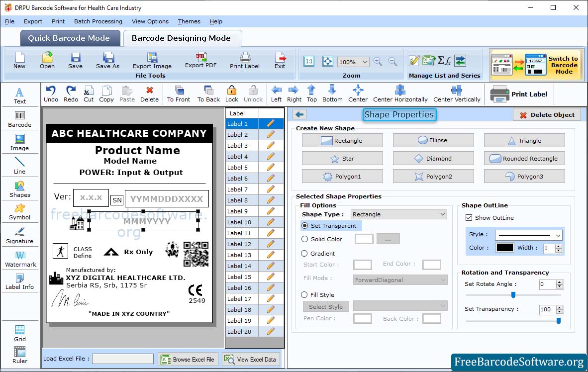The width and height of the screenshot is (588, 372).
Task: Switch to Barcode Designing Mode tab
Action: [x=182, y=38]
